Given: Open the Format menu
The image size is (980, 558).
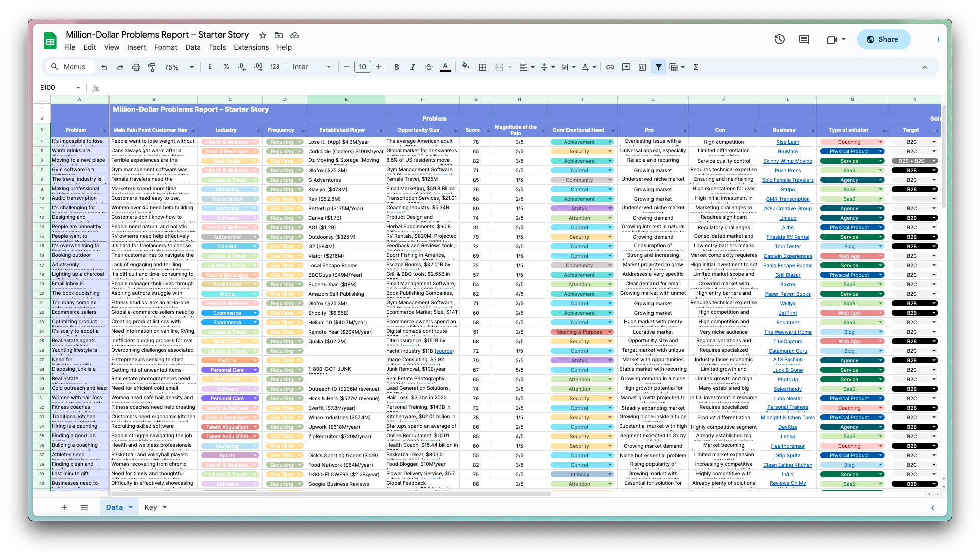Looking at the screenshot, I should 166,47.
